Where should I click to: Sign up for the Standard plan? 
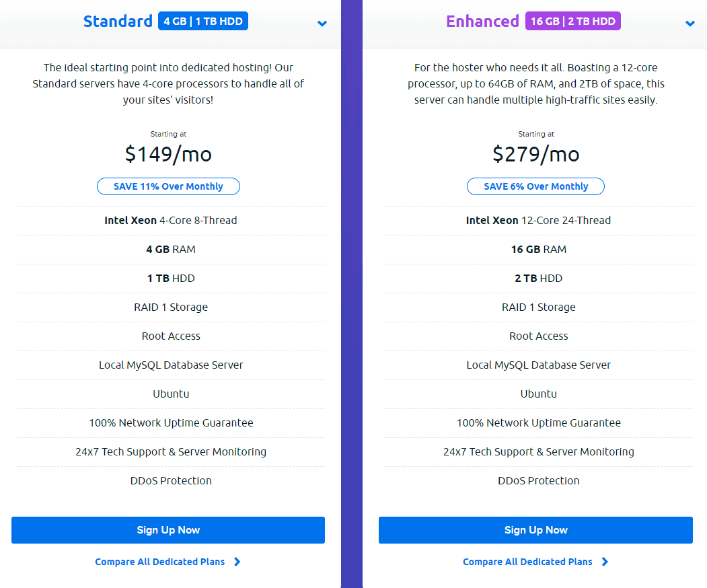point(168,530)
